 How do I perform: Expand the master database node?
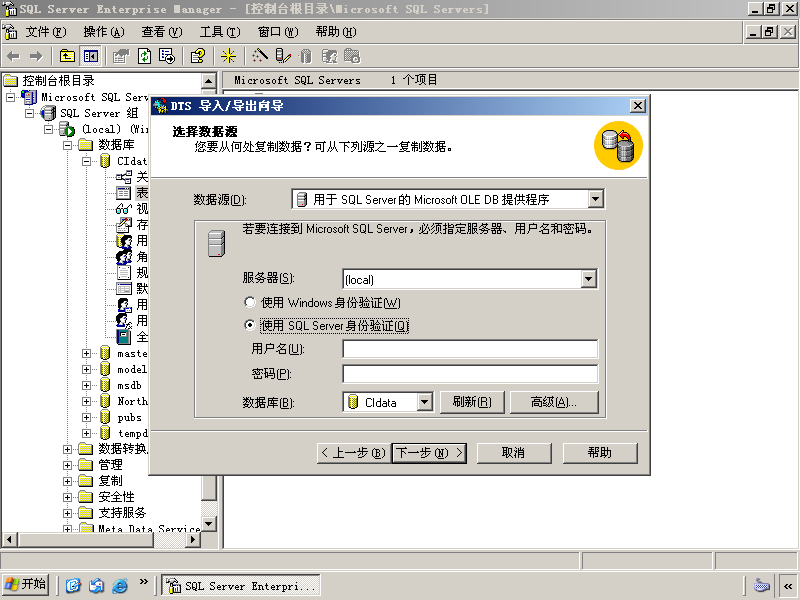click(86, 353)
